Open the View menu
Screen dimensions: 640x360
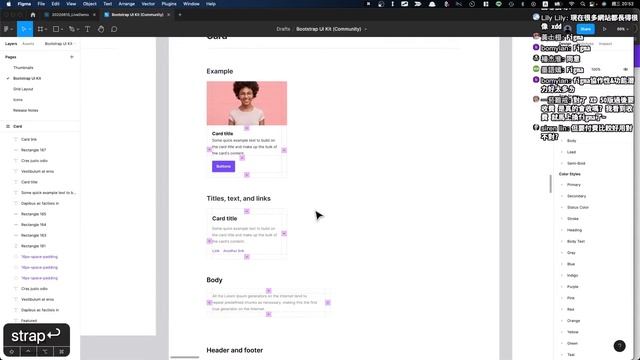(x=71, y=4)
